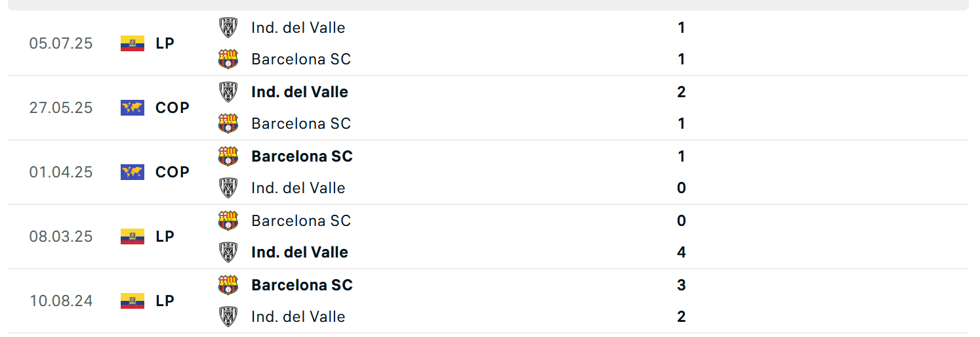Click the Ind. del Valle crest in the 08.03.25 match
The image size is (980, 337).
click(228, 252)
